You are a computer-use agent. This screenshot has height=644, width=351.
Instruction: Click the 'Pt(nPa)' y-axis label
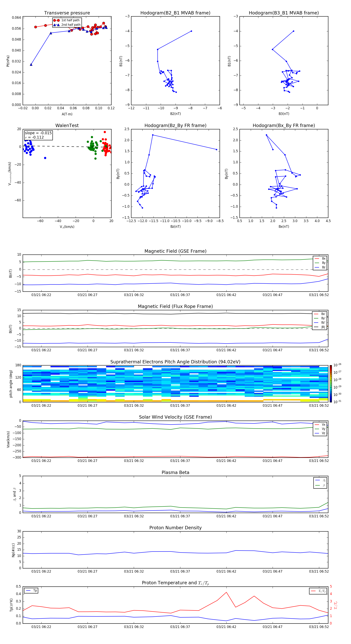click(8, 61)
